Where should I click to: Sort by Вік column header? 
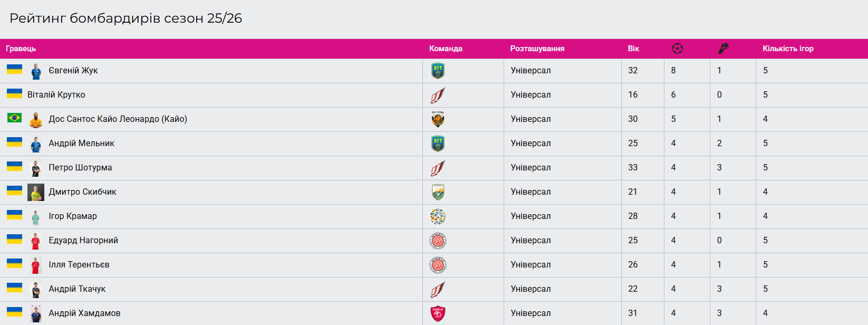(633, 49)
